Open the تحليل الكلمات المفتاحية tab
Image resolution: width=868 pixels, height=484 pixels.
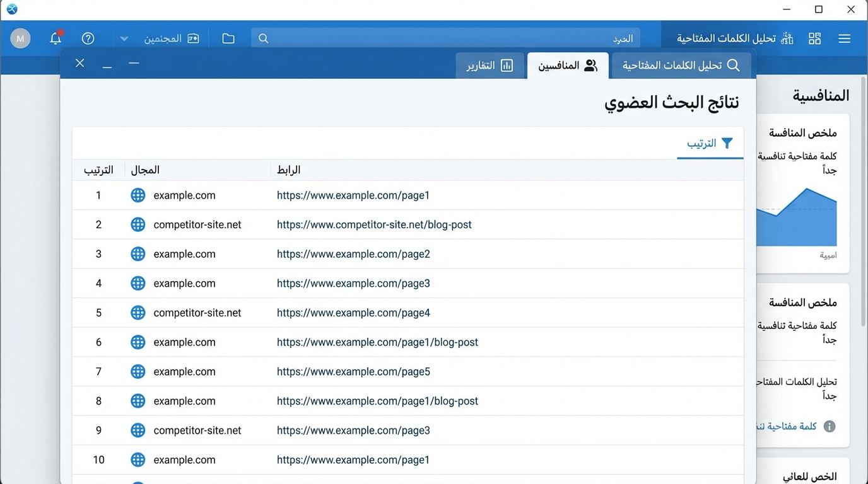pos(681,65)
